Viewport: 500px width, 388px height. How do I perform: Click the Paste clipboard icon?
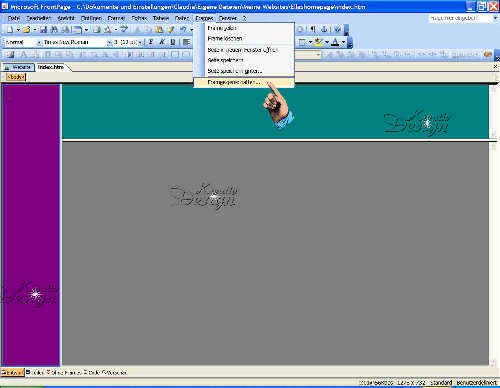click(160, 30)
